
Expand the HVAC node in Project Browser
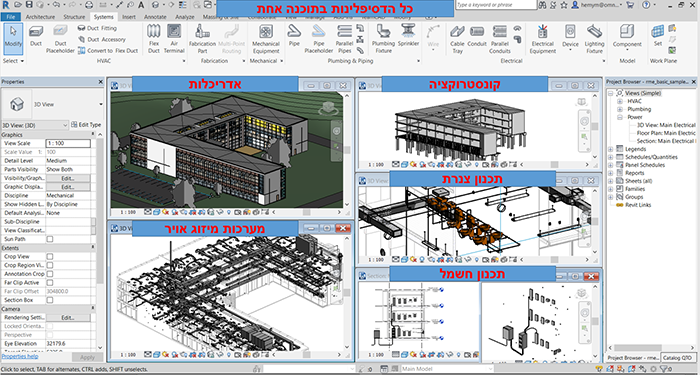click(620, 101)
